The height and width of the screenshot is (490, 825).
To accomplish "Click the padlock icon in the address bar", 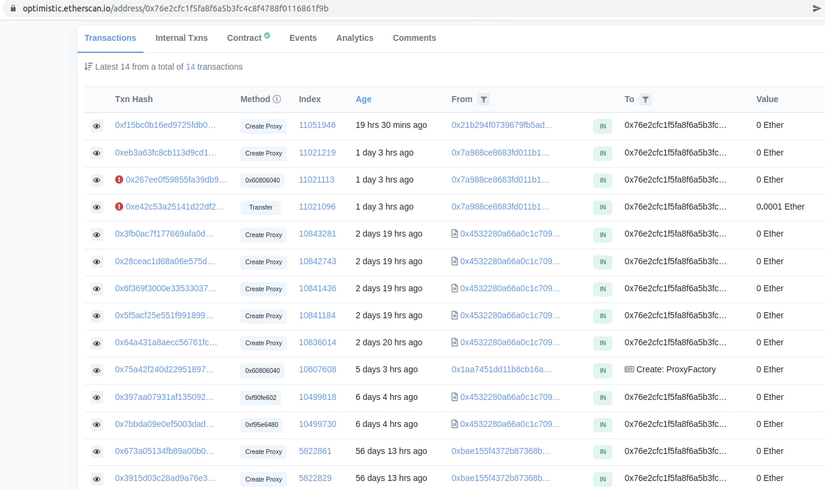I will point(13,8).
